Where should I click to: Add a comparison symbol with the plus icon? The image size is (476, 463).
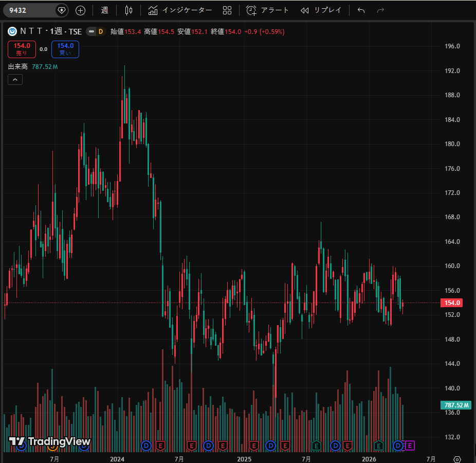click(80, 10)
